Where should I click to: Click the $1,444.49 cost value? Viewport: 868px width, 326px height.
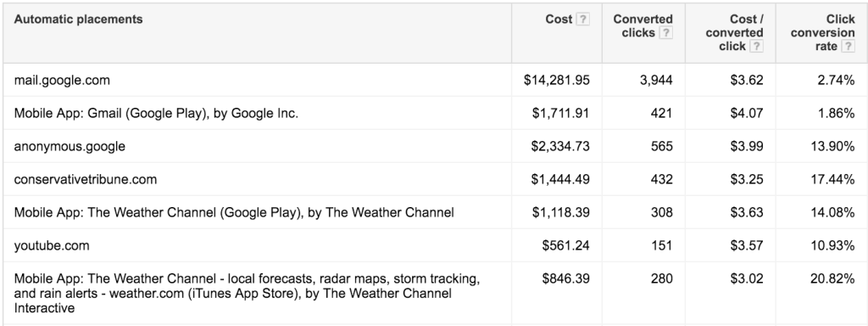560,180
